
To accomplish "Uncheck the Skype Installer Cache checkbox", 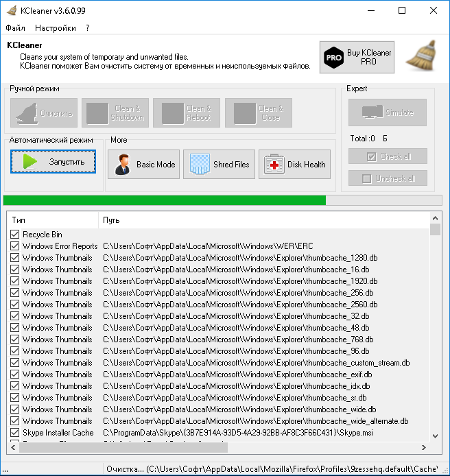I will coord(14,432).
